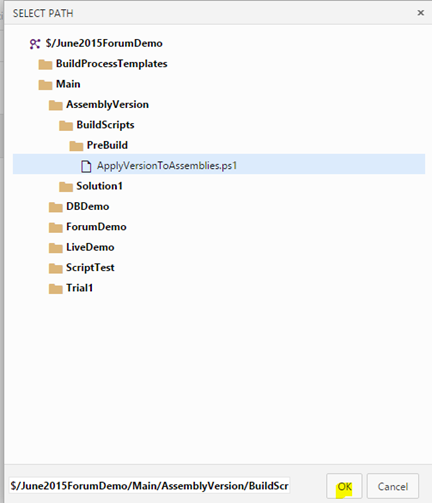
Task: Select the AssemblyVersion folder label
Action: pos(107,105)
